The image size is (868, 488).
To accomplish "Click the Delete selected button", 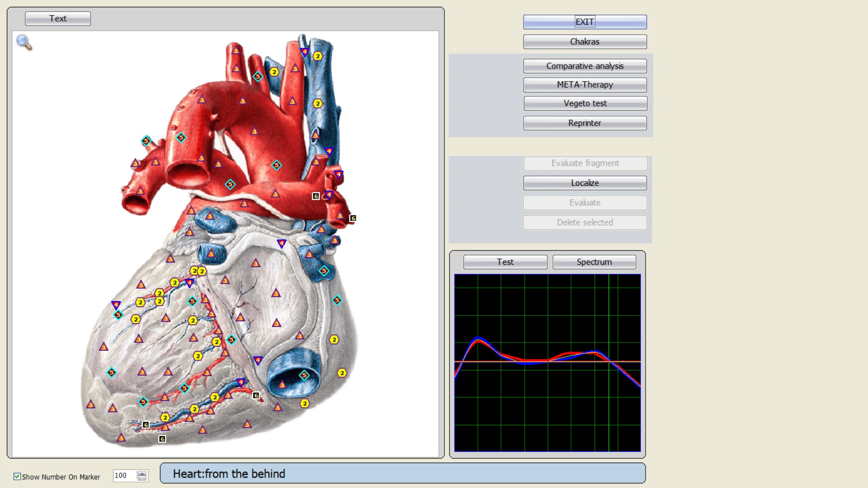I will (x=585, y=222).
